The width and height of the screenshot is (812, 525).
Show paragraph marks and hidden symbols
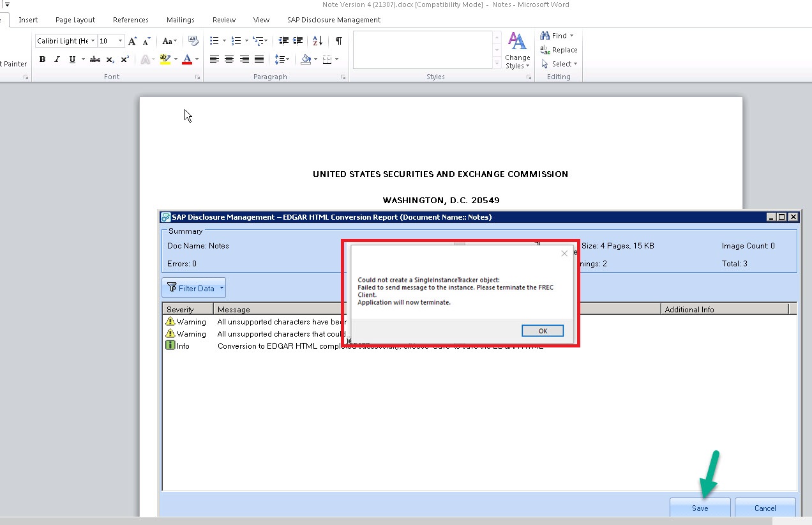point(338,41)
